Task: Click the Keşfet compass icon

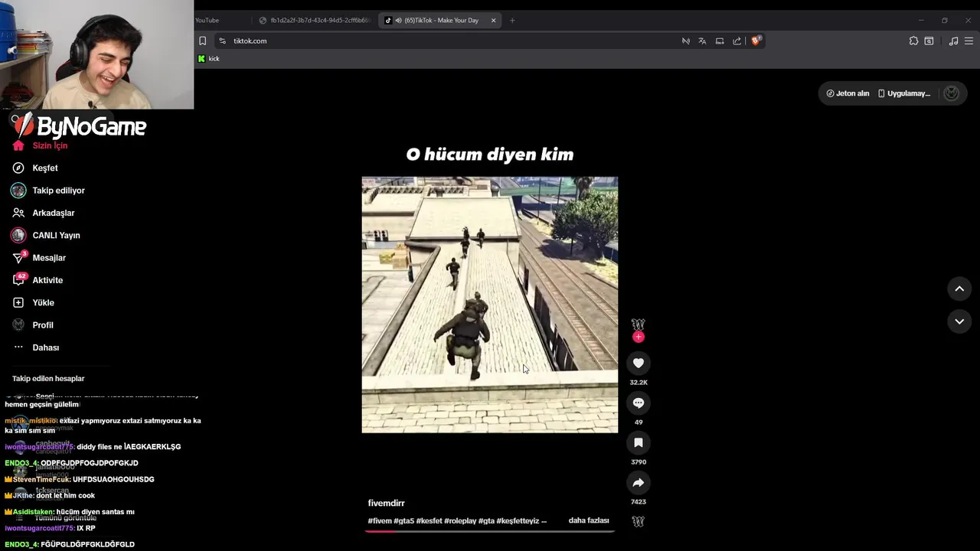Action: (18, 168)
